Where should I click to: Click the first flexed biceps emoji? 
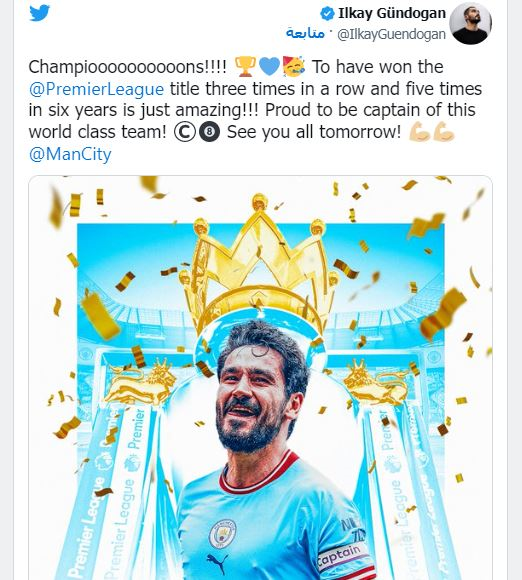pos(420,132)
